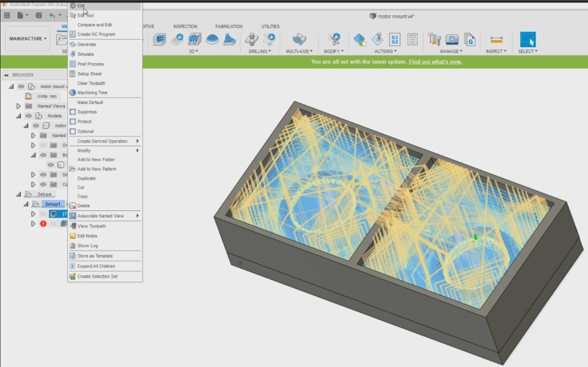Open the Machine Library icon in Manage
Image resolution: width=588 pixels, height=367 pixels.
click(452, 39)
